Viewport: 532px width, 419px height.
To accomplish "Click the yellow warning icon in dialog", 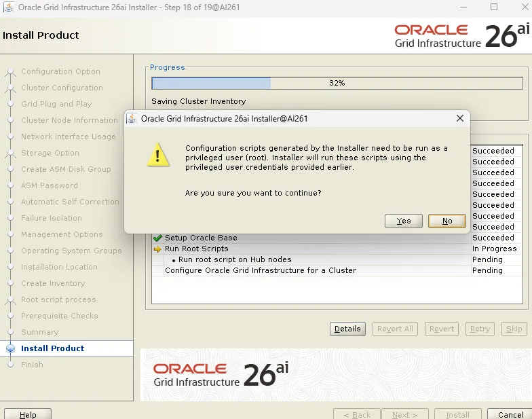I will pos(157,155).
